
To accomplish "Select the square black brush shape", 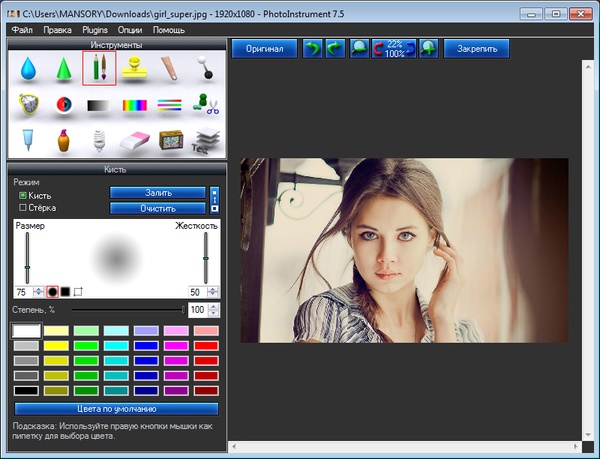I will (65, 291).
